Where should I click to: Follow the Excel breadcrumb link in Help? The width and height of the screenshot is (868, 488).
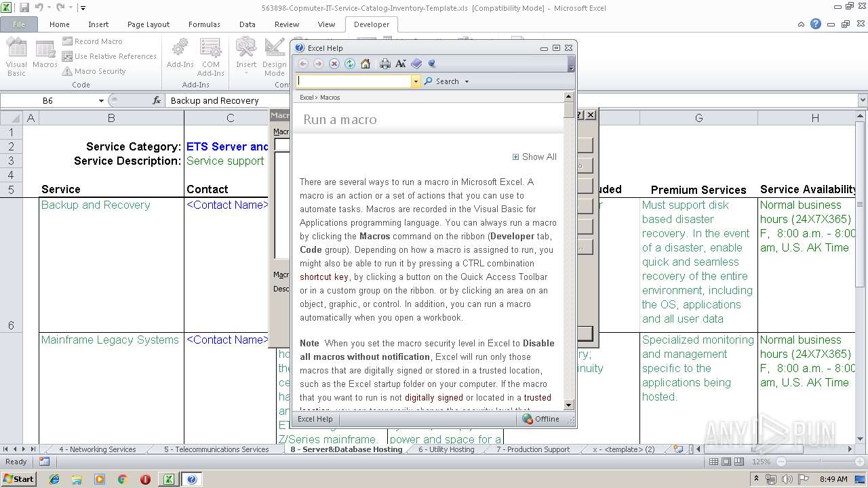(307, 98)
